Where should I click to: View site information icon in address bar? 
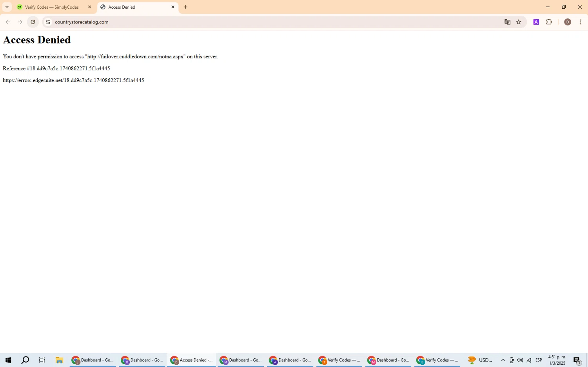[x=48, y=22]
